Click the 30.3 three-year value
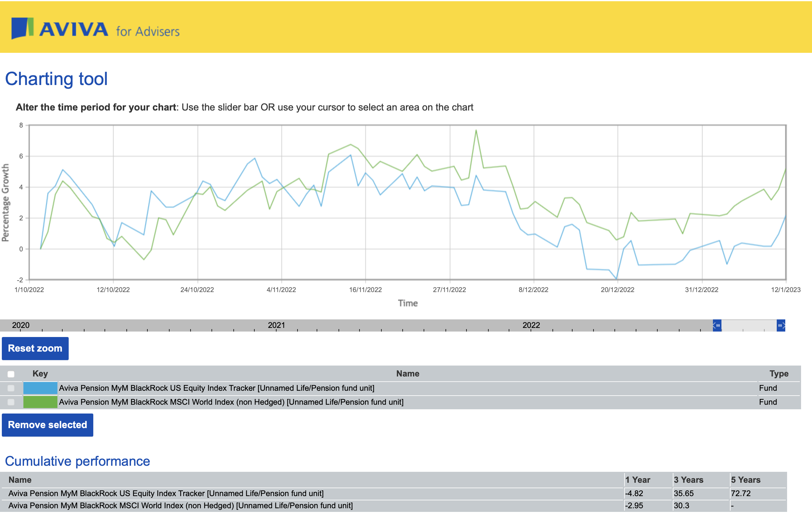Viewport: 812px width, 521px height. [681, 506]
